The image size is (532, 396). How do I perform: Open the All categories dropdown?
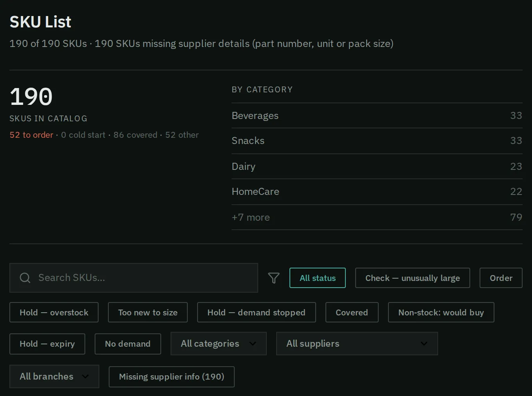click(x=219, y=344)
